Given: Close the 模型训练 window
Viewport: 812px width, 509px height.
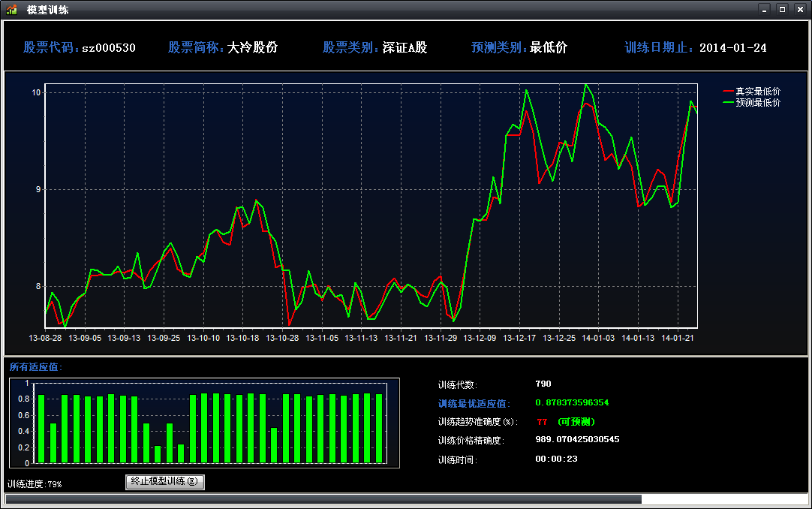Looking at the screenshot, I should tap(800, 9).
